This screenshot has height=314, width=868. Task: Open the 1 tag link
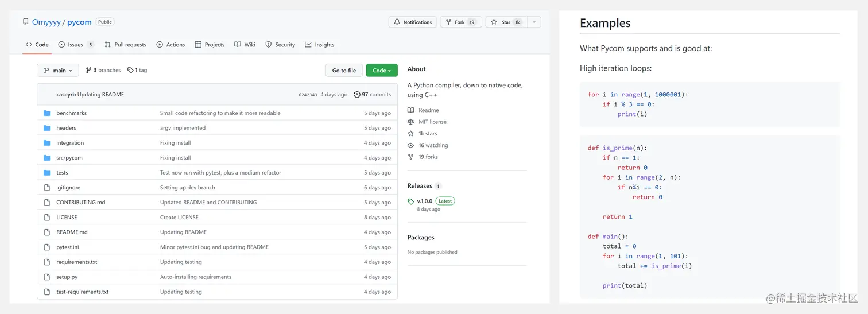click(x=137, y=71)
